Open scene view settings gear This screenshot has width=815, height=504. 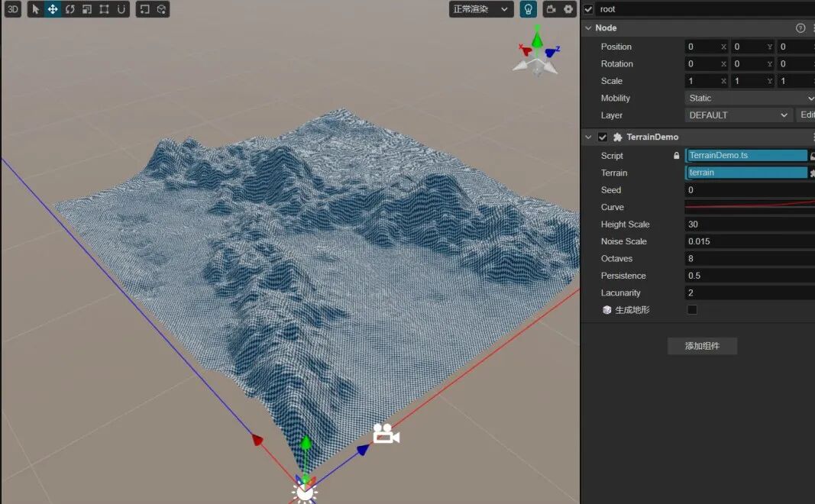coord(568,9)
